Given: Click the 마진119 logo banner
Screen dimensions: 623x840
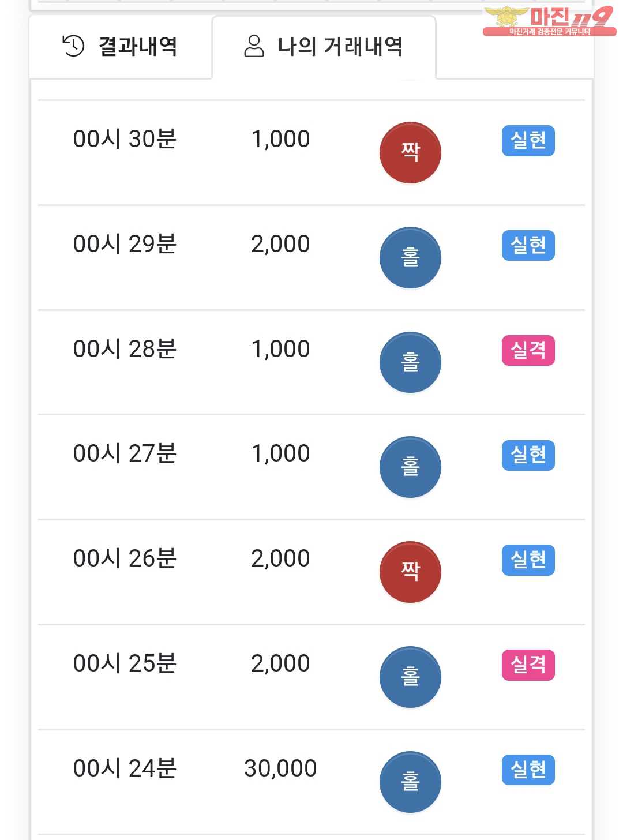Looking at the screenshot, I should (x=549, y=21).
